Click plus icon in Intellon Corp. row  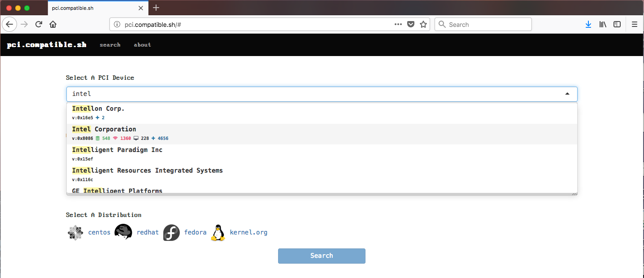pos(97,118)
